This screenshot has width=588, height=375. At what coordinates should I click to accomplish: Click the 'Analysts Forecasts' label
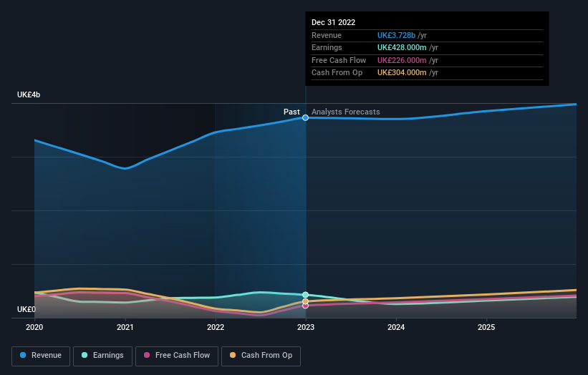point(345,112)
